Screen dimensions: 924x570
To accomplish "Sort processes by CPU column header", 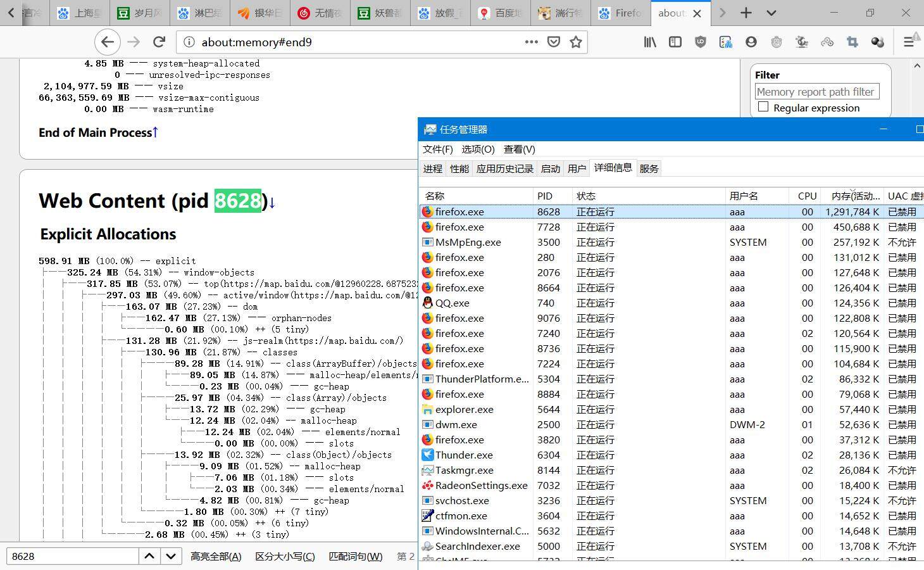I will point(804,196).
